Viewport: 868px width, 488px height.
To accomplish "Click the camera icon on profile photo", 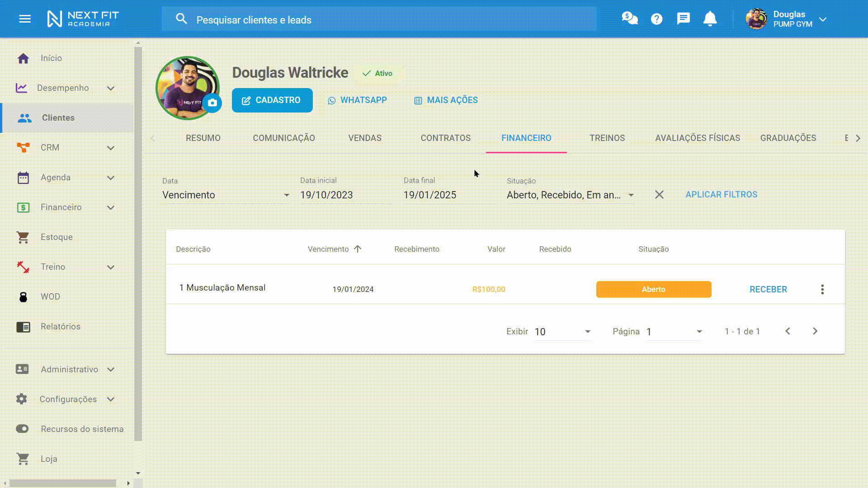I will pyautogui.click(x=212, y=103).
